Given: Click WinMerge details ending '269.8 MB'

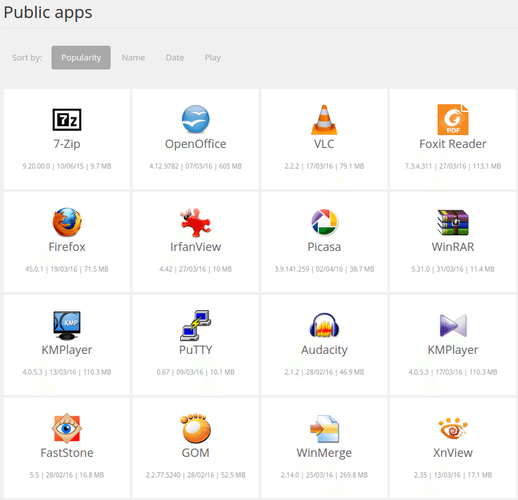Looking at the screenshot, I should (x=324, y=475).
